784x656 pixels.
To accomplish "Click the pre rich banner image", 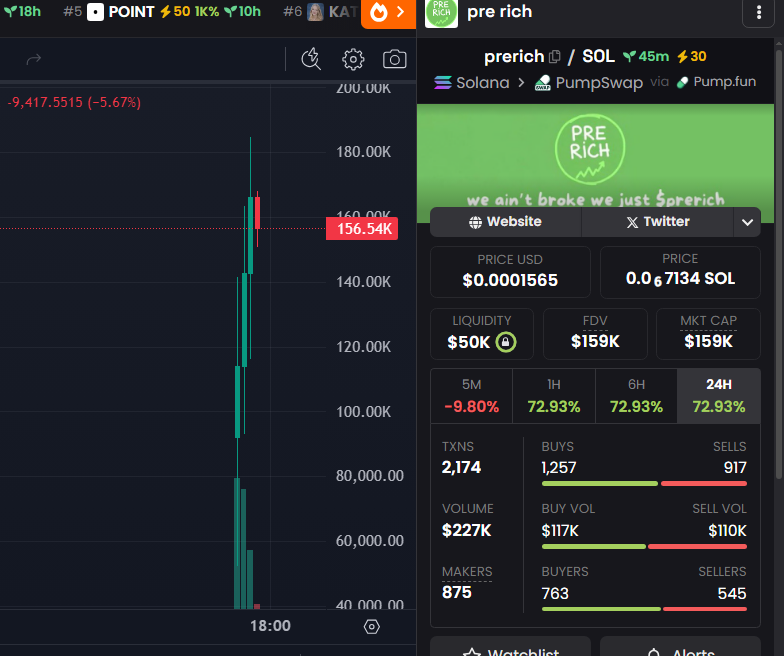I will tap(595, 155).
